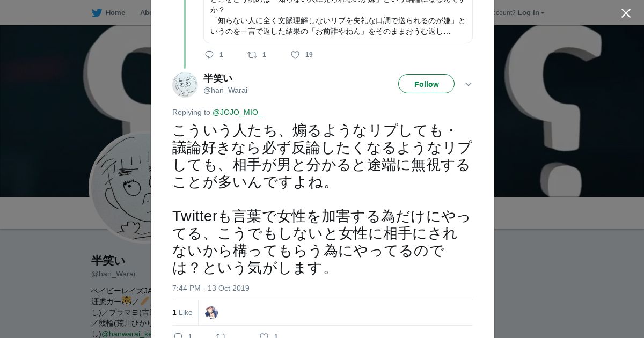
Task: Click the liker's avatar thumbnail
Action: (211, 313)
